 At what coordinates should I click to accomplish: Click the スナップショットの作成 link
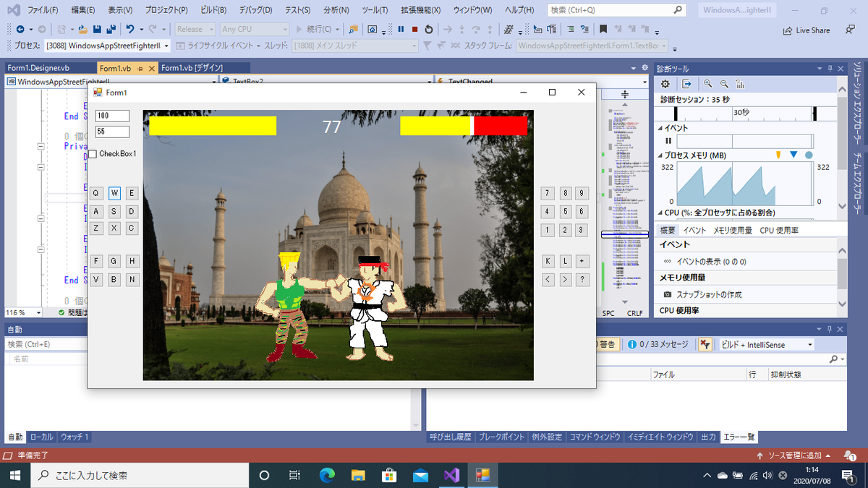tap(709, 295)
